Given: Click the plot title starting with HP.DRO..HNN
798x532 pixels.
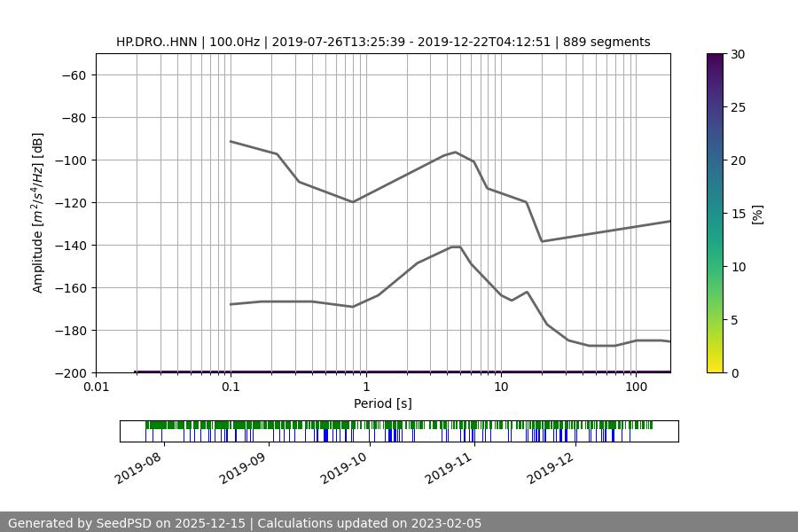Looking at the screenshot, I should 383,42.
